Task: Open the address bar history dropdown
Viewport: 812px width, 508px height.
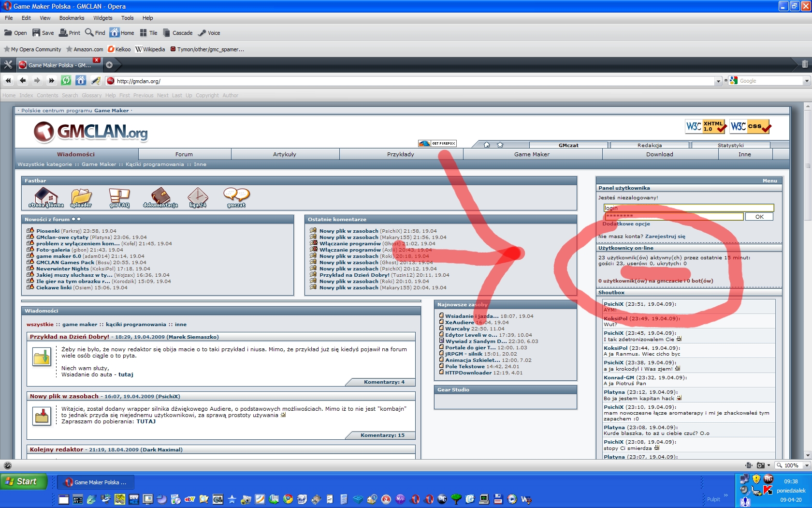Action: [718, 81]
